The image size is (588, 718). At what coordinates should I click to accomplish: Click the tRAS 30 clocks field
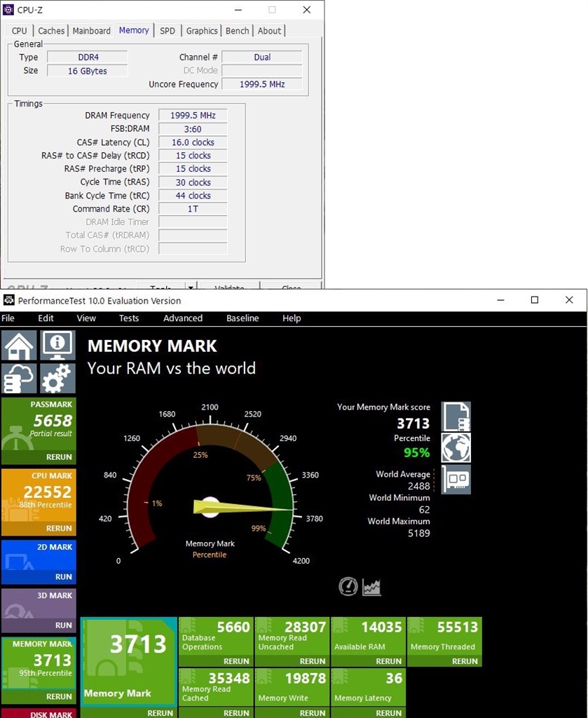(193, 182)
